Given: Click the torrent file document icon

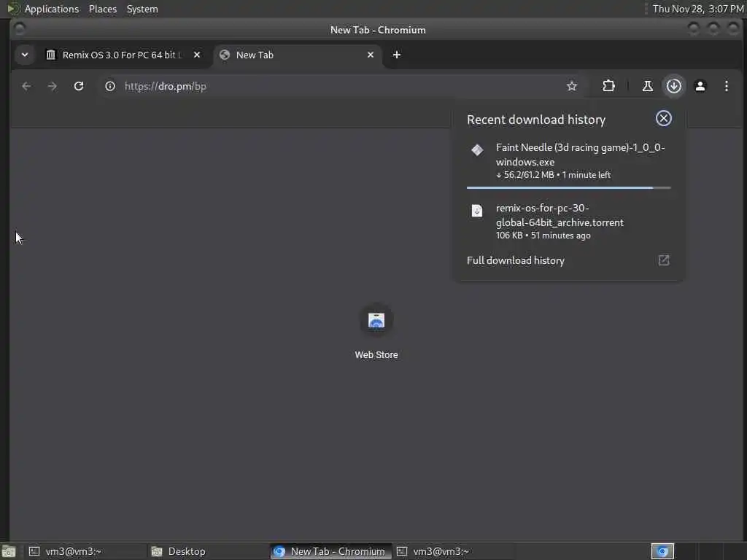Looking at the screenshot, I should (x=477, y=211).
